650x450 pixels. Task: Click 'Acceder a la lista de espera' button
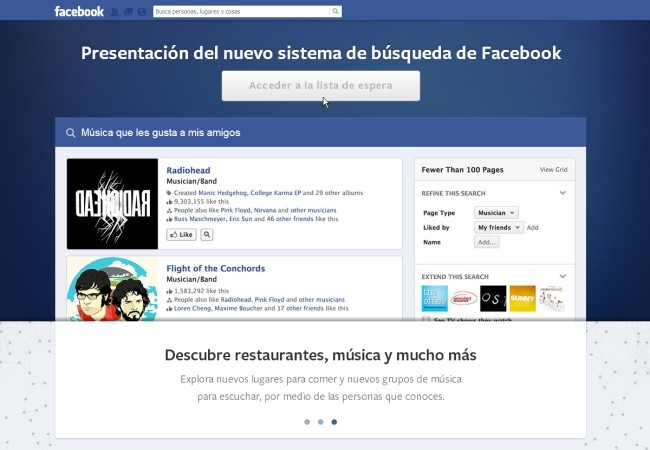(x=320, y=86)
